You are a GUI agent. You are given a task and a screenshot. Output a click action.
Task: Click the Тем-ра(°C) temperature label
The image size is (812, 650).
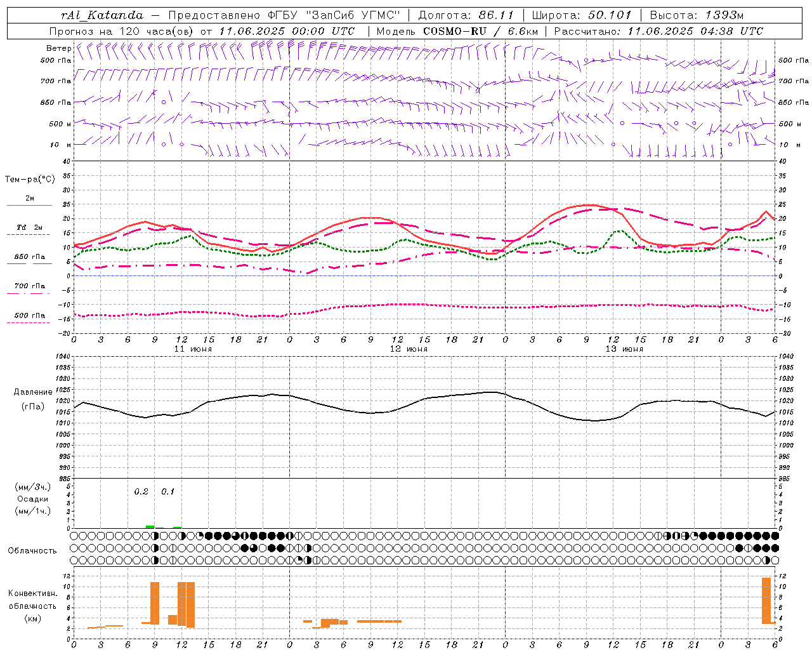[30, 180]
